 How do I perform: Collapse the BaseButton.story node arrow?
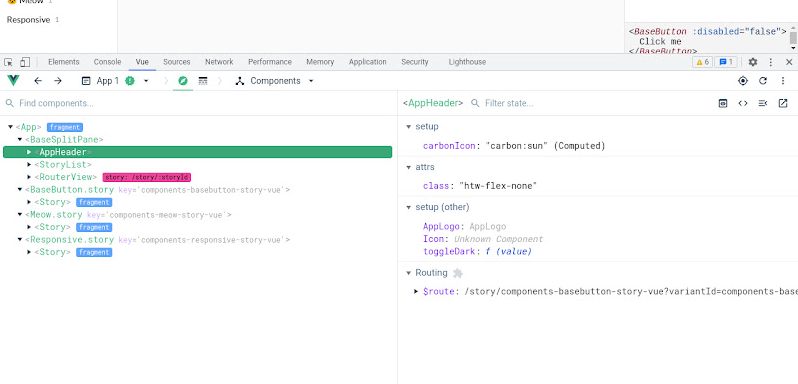pos(20,190)
